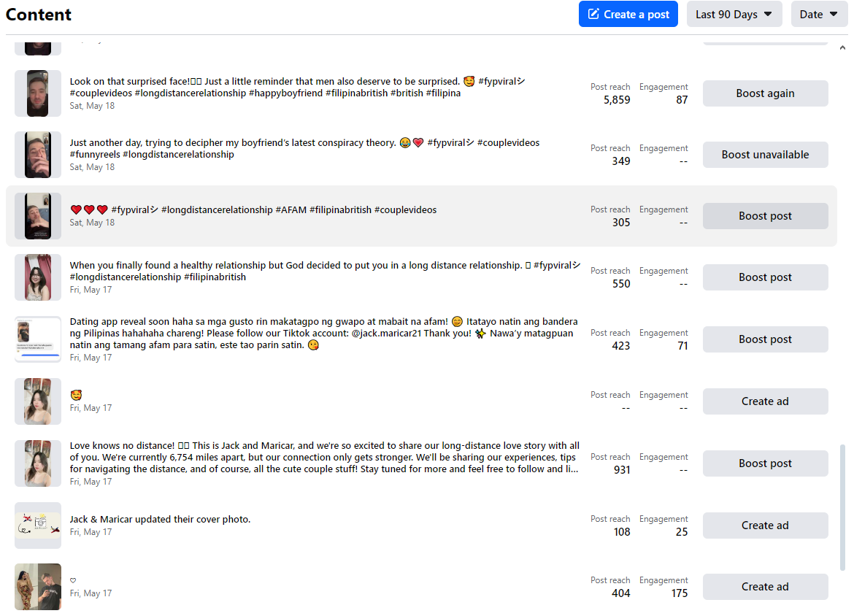This screenshot has width=854, height=616.
Task: Open the dating app reveal thumbnail
Action: (x=38, y=339)
